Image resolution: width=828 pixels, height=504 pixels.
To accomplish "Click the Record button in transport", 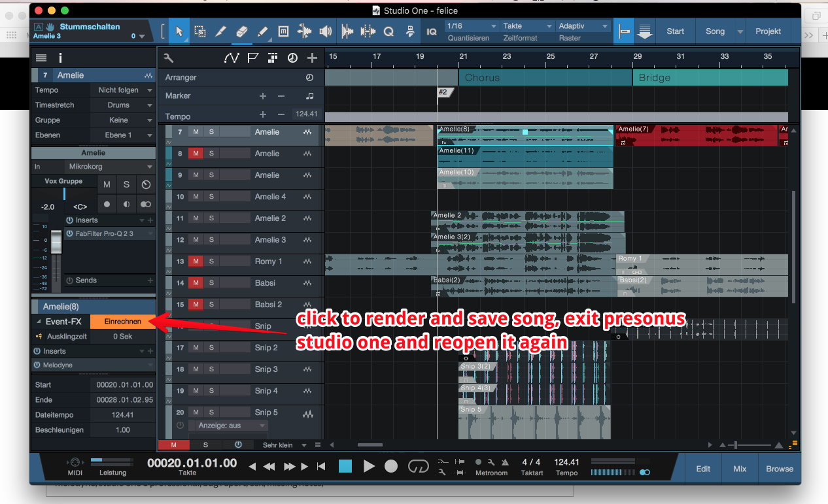I will [x=391, y=466].
